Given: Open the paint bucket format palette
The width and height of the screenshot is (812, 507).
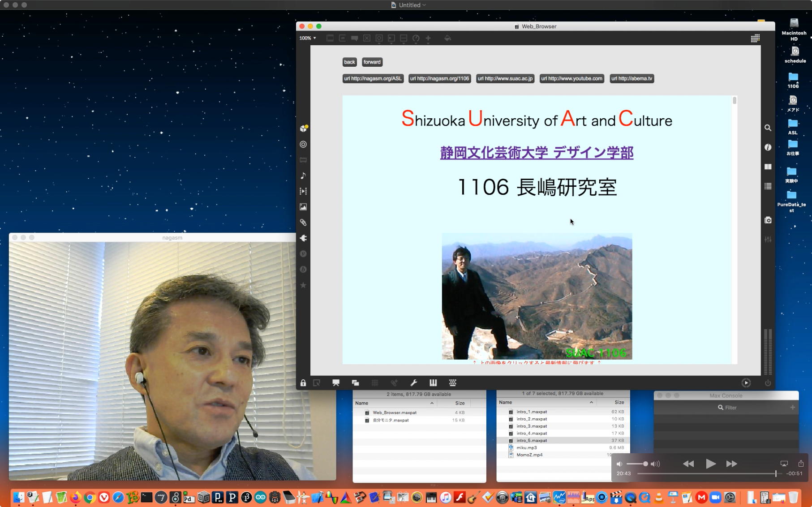Looking at the screenshot, I should (447, 38).
